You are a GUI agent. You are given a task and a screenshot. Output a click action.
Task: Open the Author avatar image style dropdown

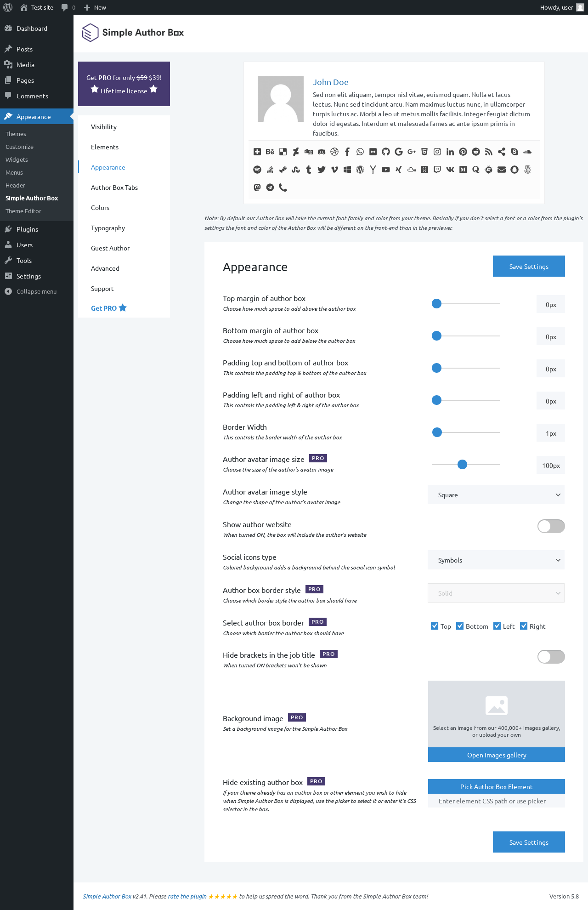496,495
